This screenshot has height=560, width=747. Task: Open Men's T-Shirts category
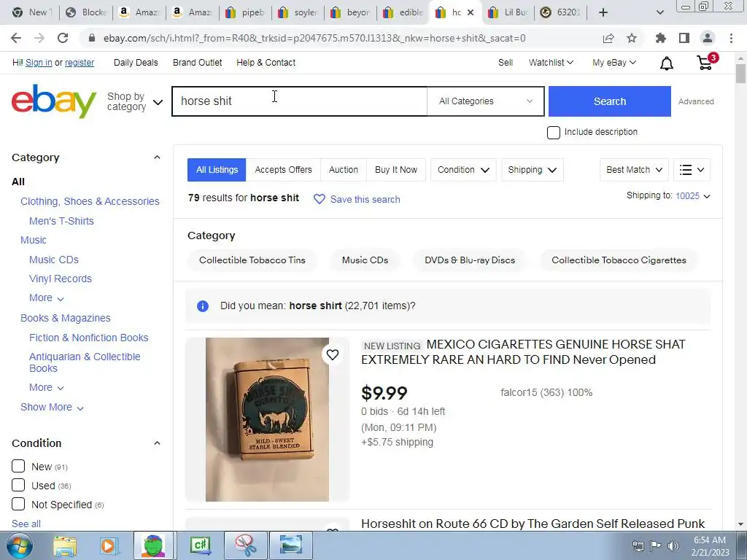coord(61,221)
